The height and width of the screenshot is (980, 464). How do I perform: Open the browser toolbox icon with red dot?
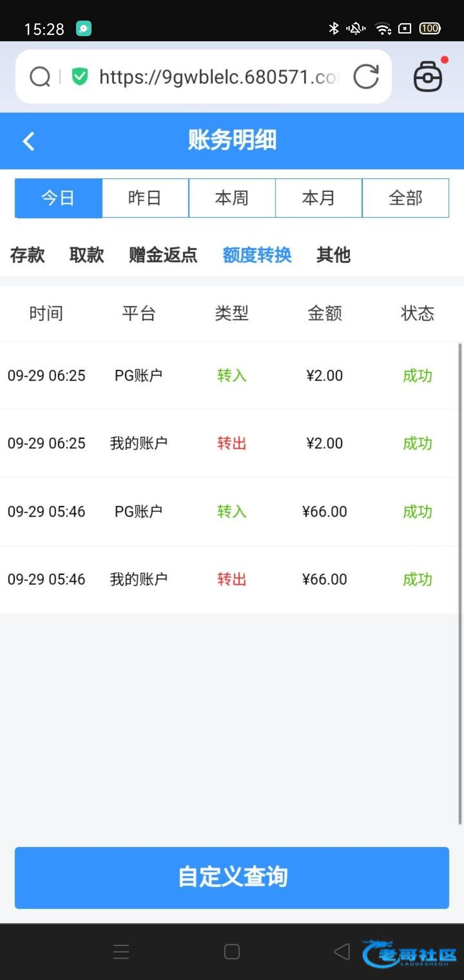pyautogui.click(x=428, y=77)
